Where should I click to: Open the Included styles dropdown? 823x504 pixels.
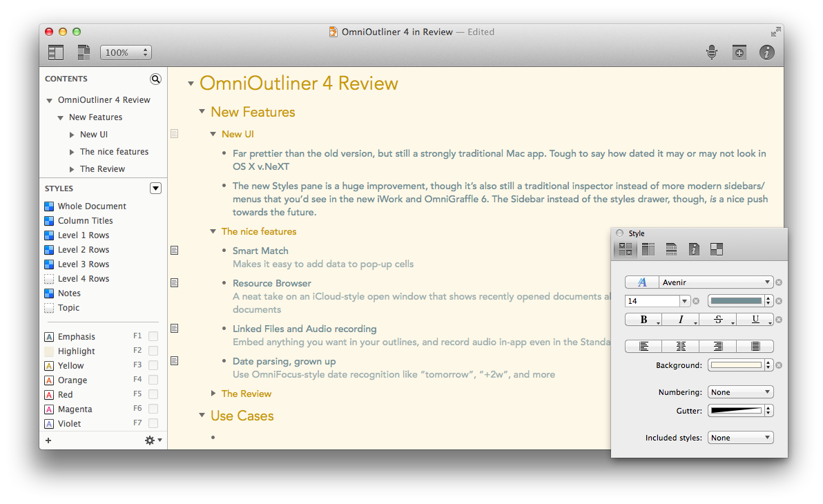pyautogui.click(x=741, y=438)
